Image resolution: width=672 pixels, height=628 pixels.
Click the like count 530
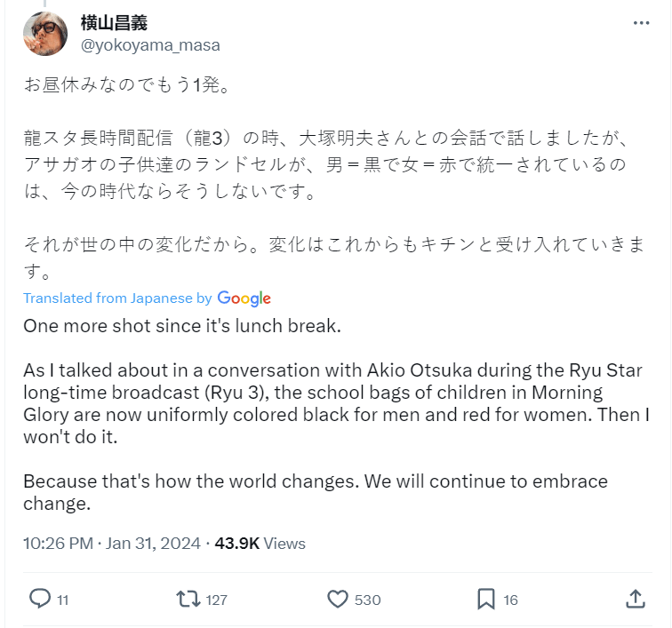click(367, 600)
